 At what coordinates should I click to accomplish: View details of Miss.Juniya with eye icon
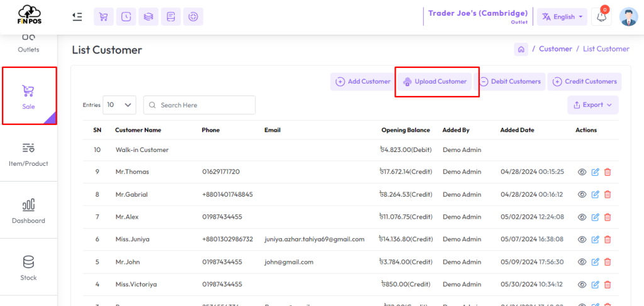pyautogui.click(x=582, y=239)
